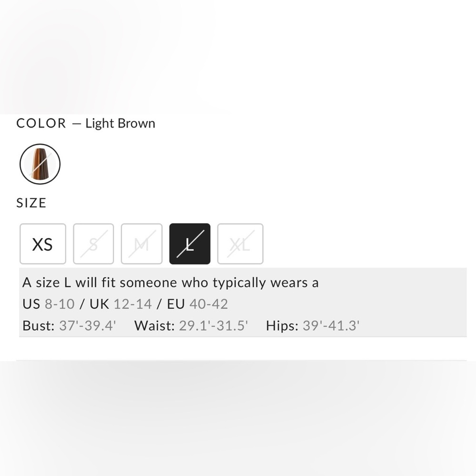Click the UK size value 12-14
This screenshot has height=476, width=476.
(x=133, y=304)
